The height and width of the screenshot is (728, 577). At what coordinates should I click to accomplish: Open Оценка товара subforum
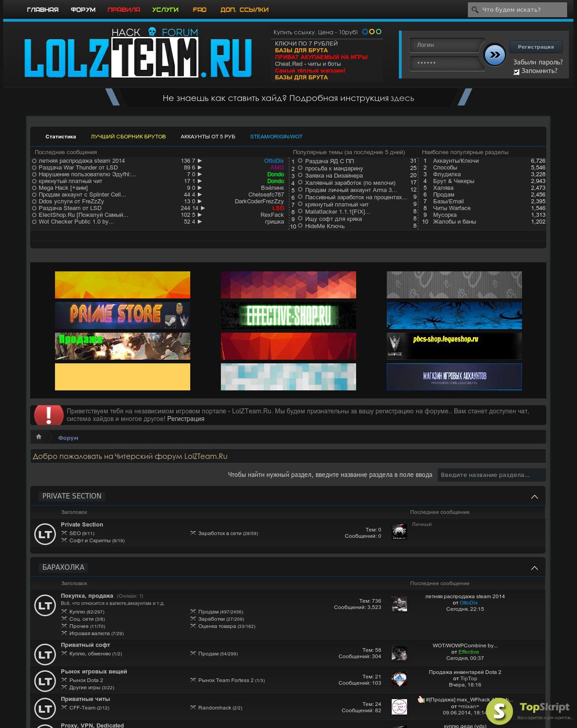point(217,626)
